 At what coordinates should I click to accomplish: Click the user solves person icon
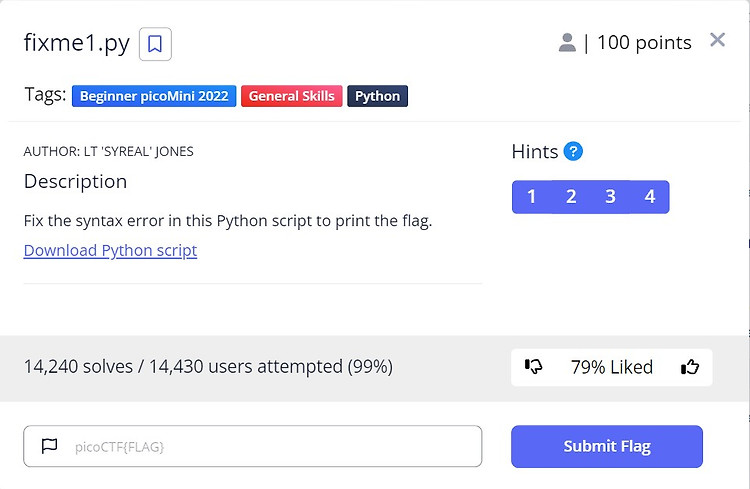click(x=567, y=43)
